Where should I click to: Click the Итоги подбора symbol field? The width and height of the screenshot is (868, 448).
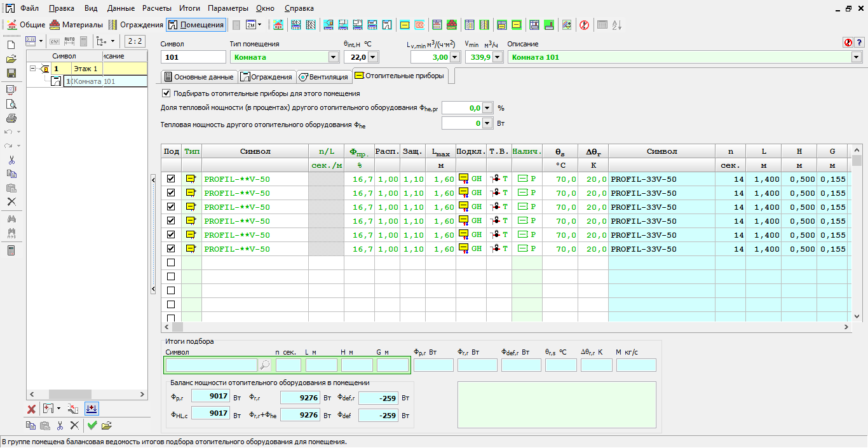[x=211, y=365]
